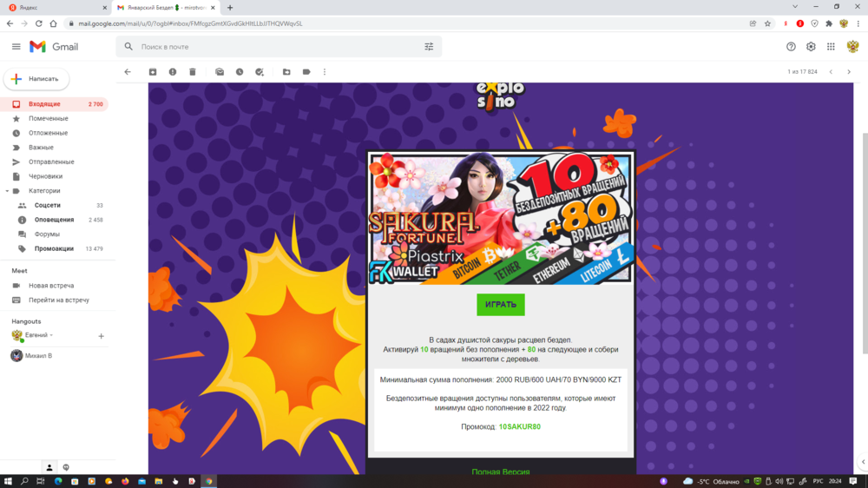
Task: Open the Labels icon in the toolbar
Action: [x=306, y=72]
